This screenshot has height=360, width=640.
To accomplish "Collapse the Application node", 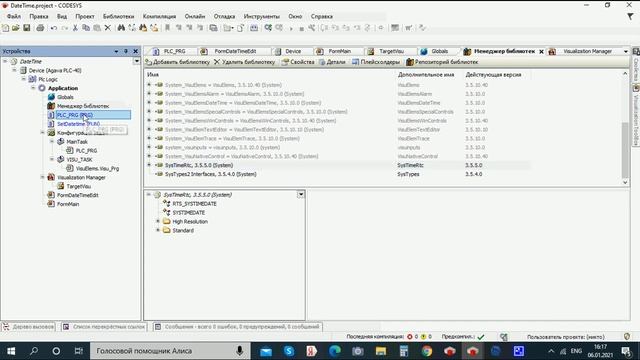I will click(33, 88).
